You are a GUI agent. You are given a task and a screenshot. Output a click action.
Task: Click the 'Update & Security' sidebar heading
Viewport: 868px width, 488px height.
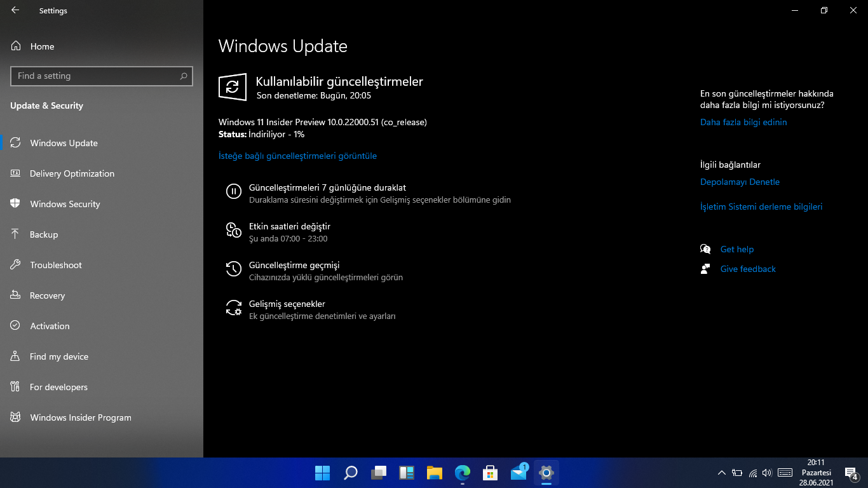(x=46, y=105)
